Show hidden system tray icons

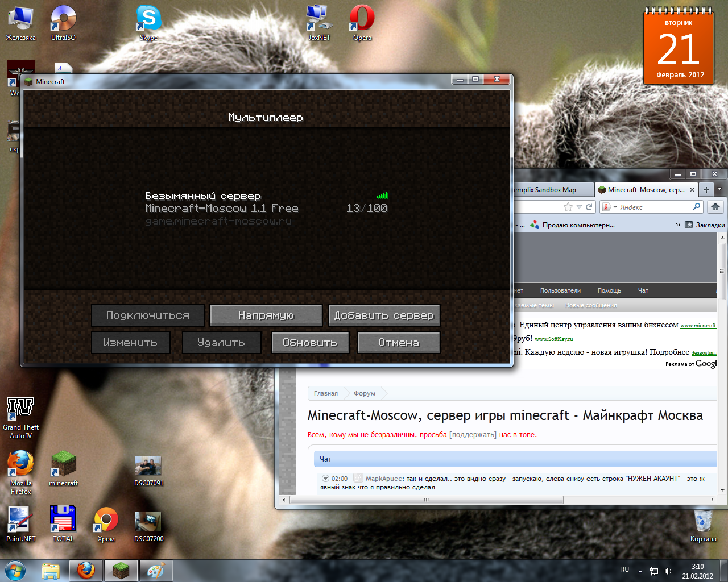click(640, 571)
